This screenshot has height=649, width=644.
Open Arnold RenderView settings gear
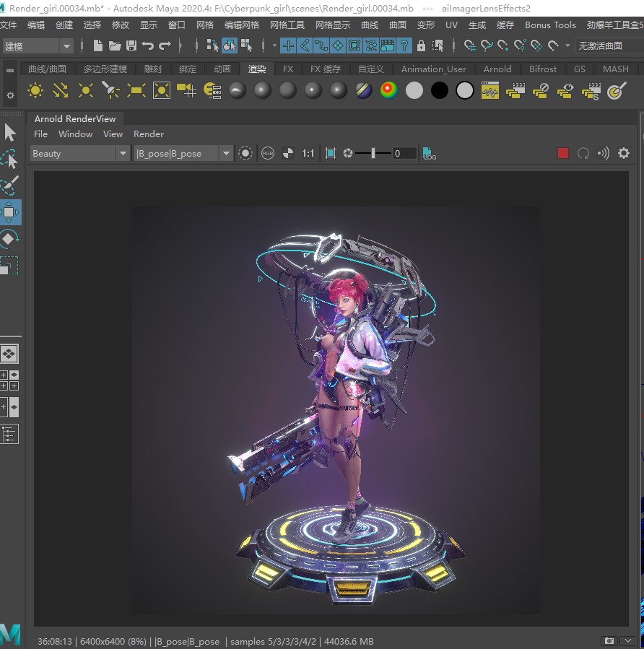624,153
